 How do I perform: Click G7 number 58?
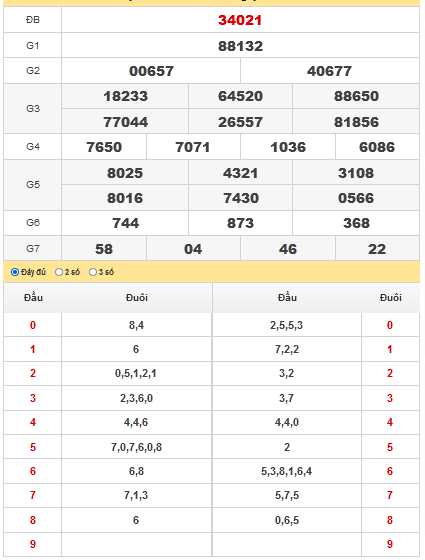104,249
